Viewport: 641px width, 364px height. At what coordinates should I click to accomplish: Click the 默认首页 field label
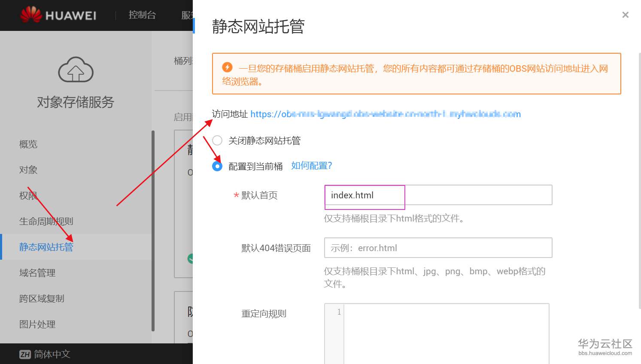(259, 195)
